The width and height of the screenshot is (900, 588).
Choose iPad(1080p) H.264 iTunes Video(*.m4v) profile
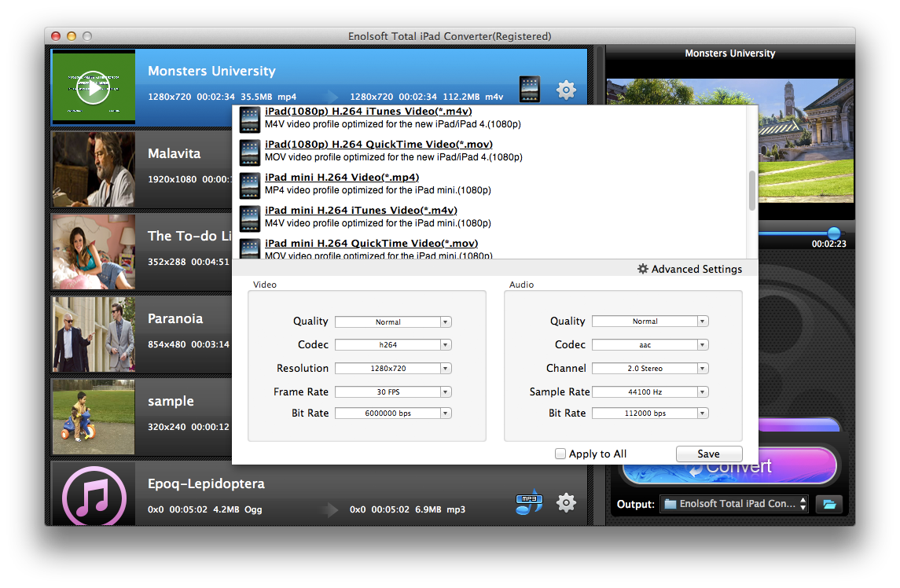coord(369,112)
